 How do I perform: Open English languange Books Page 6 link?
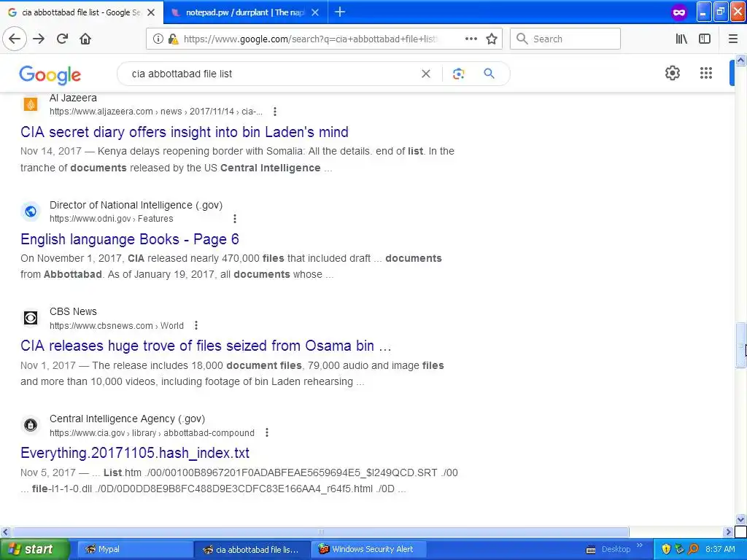click(x=130, y=239)
